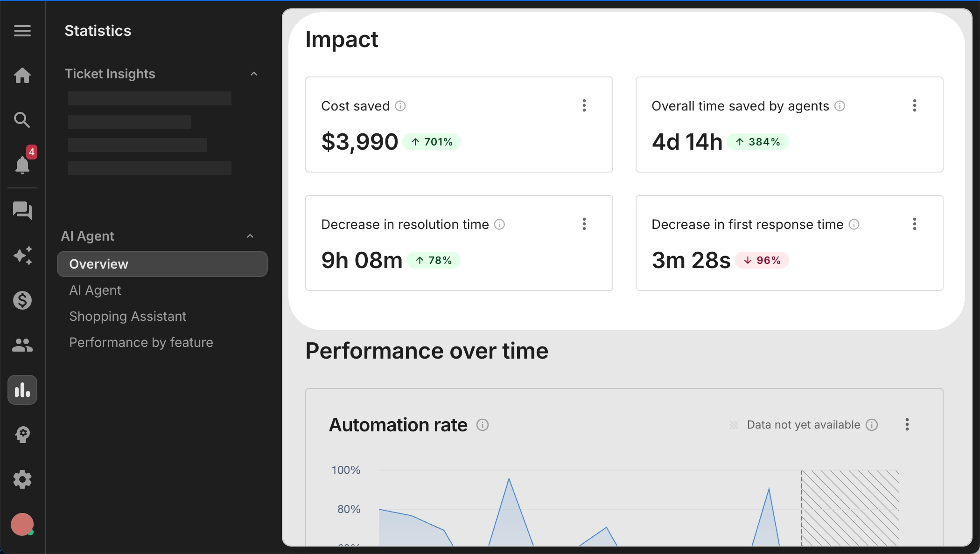Open Performance by feature page
This screenshot has height=554, width=980.
tap(141, 342)
